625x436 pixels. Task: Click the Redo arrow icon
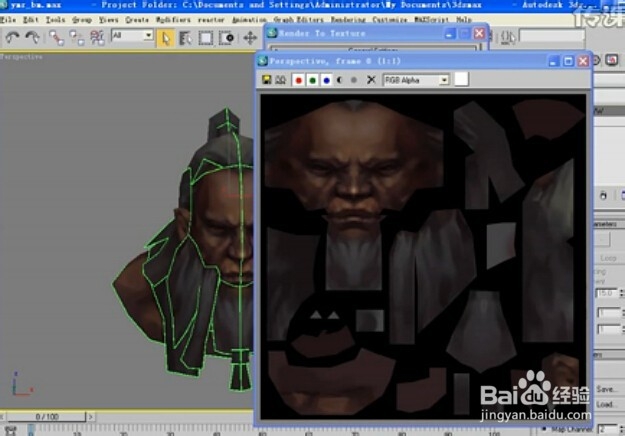coord(32,37)
